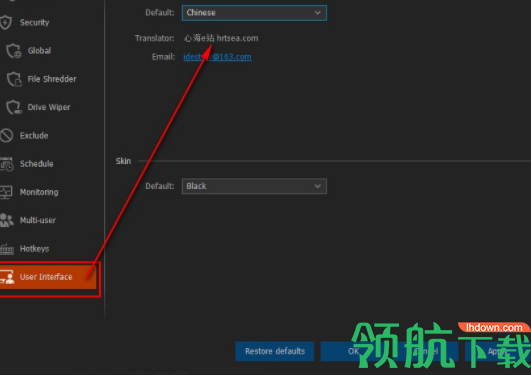Click the File Shredder shield icon
Viewport: 531px width, 375px height.
coord(14,79)
